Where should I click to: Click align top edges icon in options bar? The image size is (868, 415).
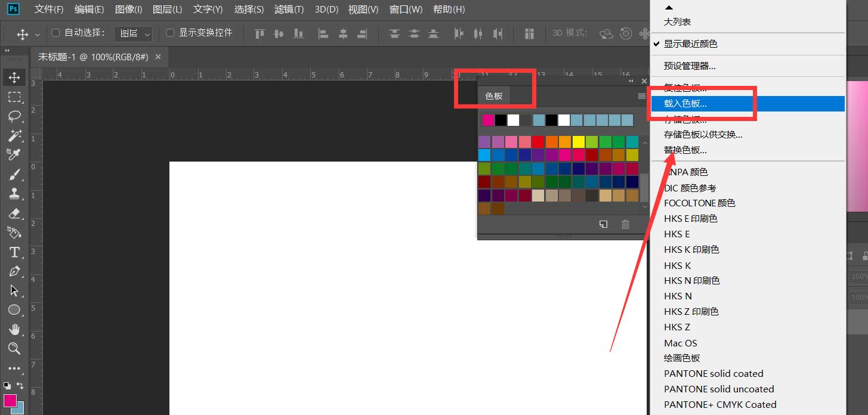(260, 34)
